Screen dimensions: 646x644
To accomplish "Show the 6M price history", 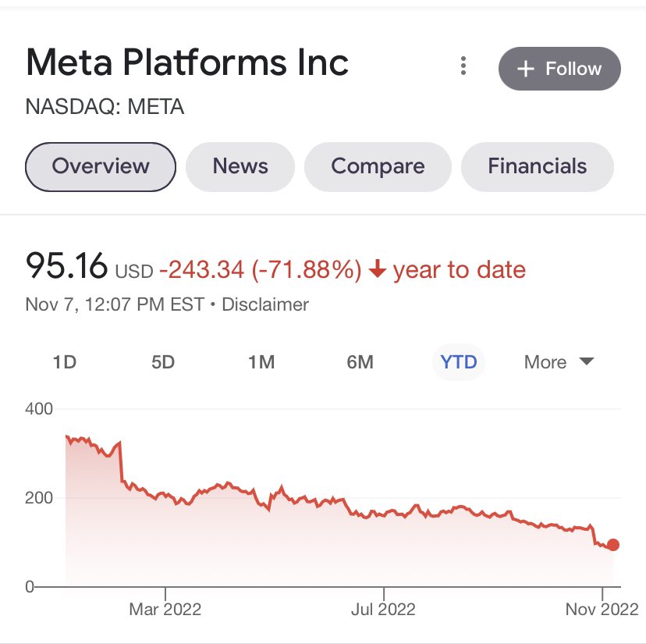I will 360,362.
